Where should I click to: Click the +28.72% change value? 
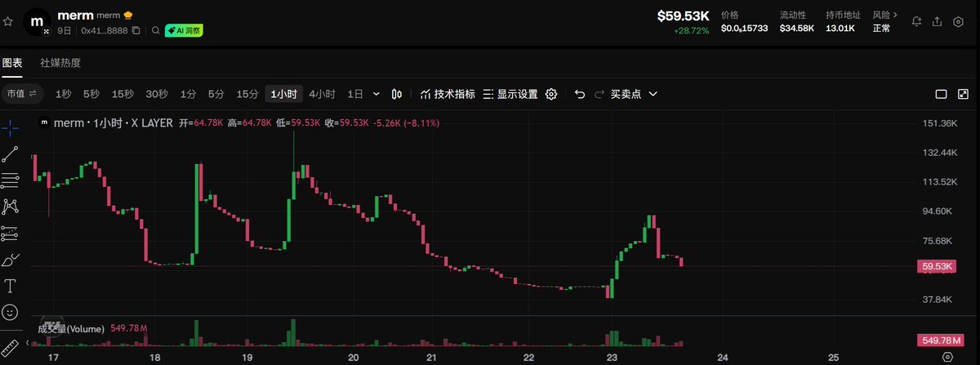(693, 30)
